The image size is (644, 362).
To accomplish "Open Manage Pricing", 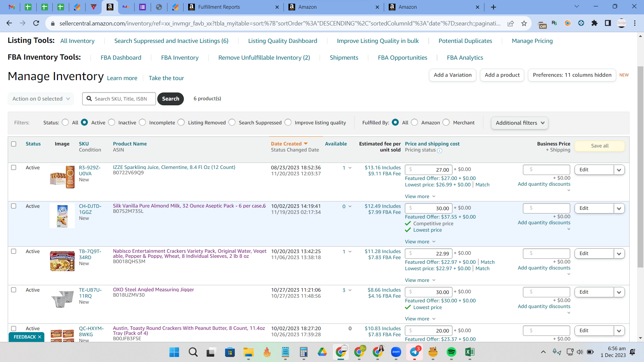I will click(x=532, y=41).
